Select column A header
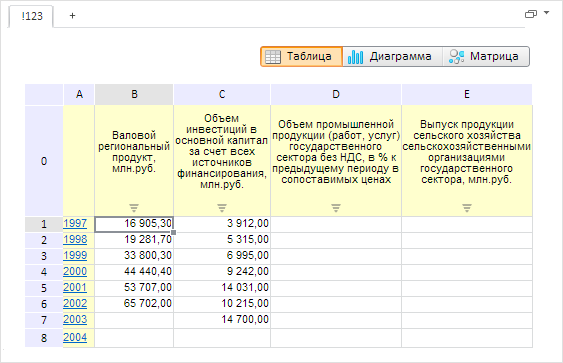The image size is (563, 363). click(79, 94)
